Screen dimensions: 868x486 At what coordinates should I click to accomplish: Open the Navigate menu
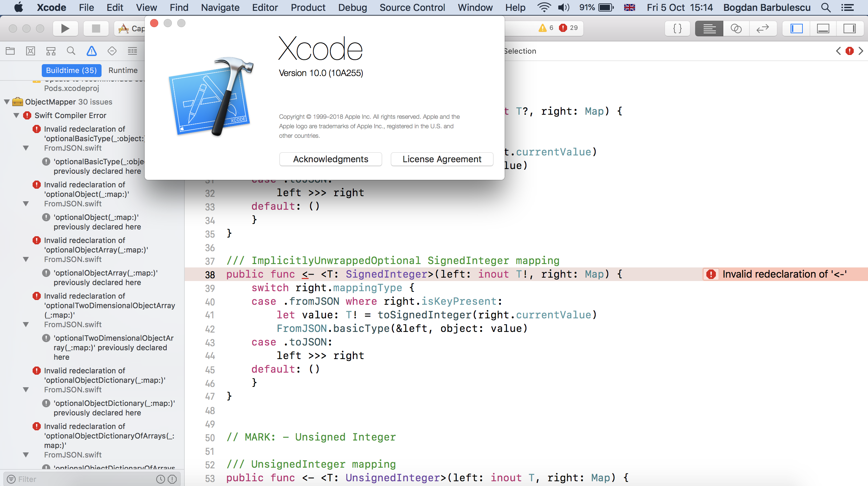tap(220, 7)
